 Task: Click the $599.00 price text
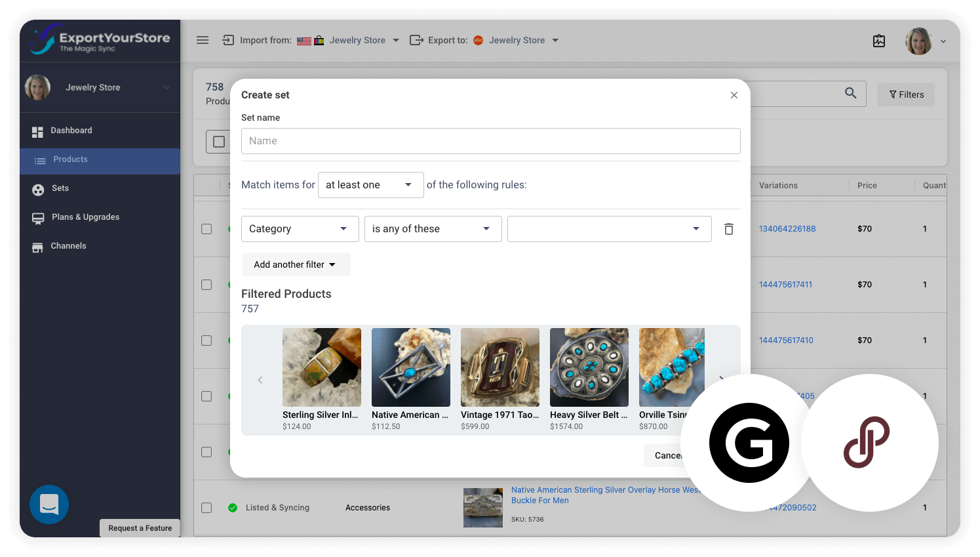(475, 426)
